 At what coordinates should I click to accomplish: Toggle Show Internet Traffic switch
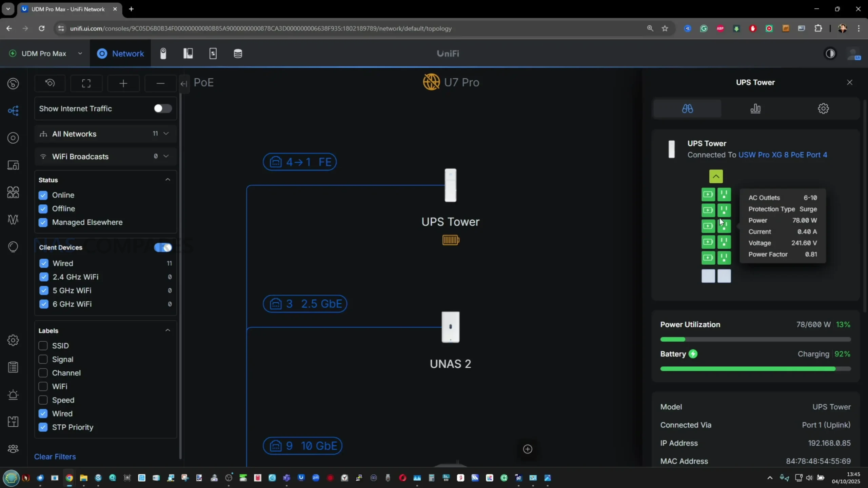[x=162, y=108]
